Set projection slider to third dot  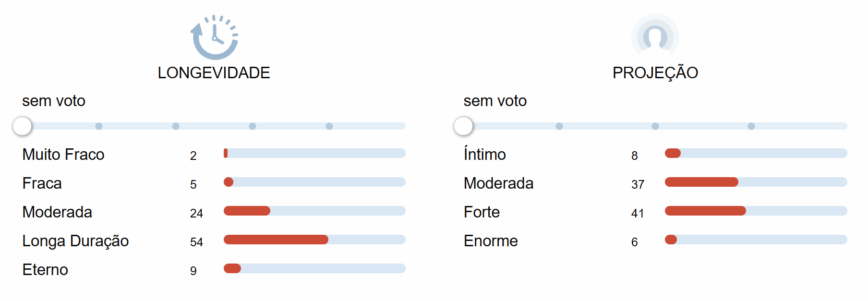[x=751, y=126]
